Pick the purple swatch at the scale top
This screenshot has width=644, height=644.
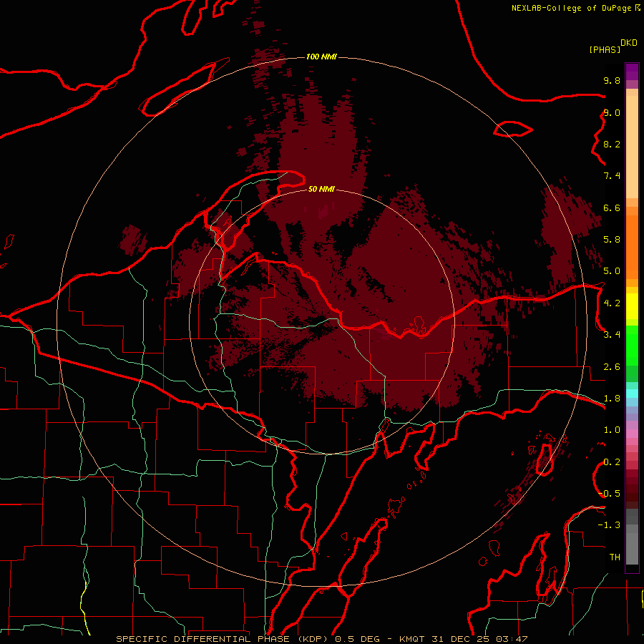[x=632, y=72]
